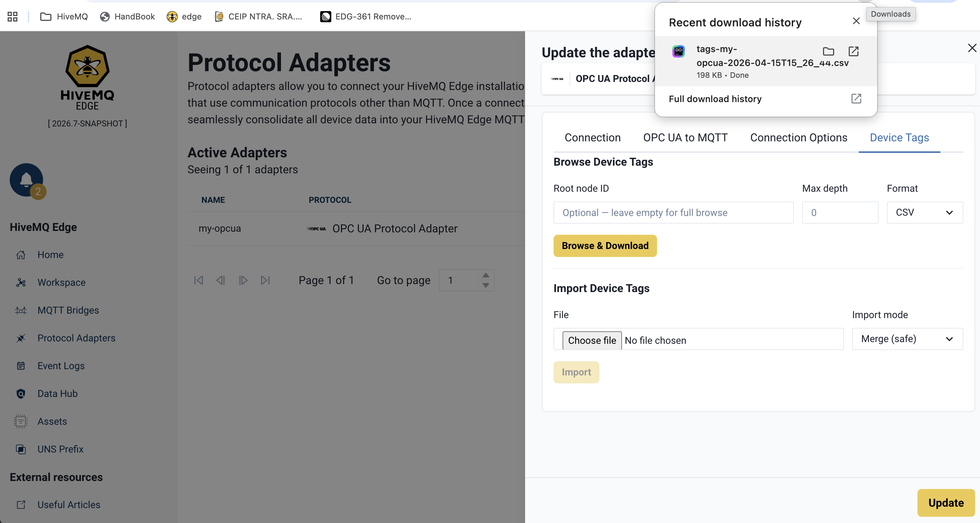Click the Root node ID field
The image size is (980, 523).
point(673,213)
